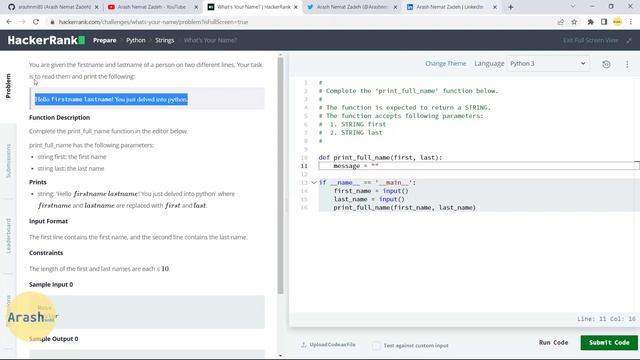Select the Submissions side tab

pyautogui.click(x=8, y=161)
